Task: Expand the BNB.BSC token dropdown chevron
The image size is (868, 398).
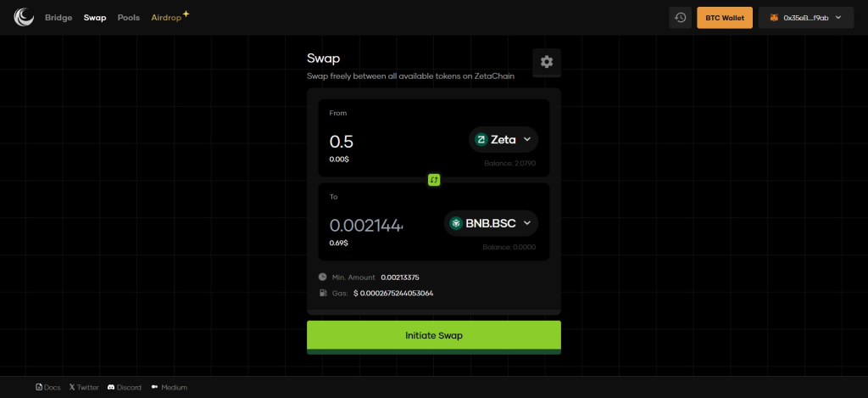Action: 527,223
